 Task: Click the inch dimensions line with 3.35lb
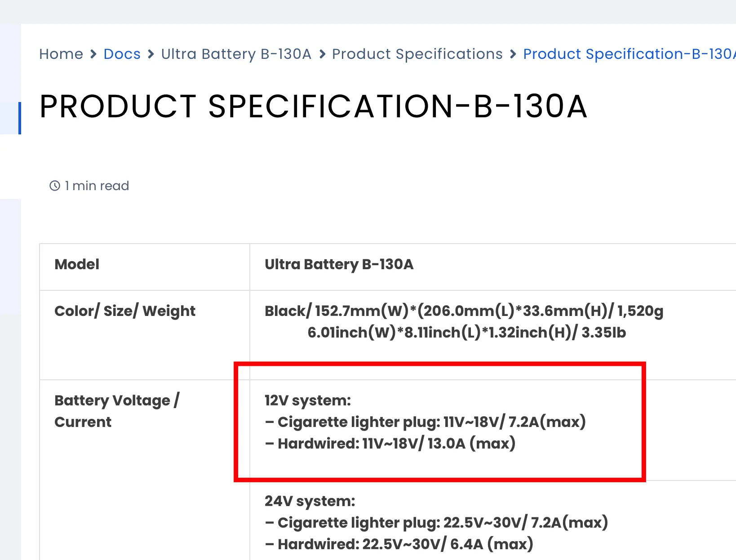[x=466, y=333]
